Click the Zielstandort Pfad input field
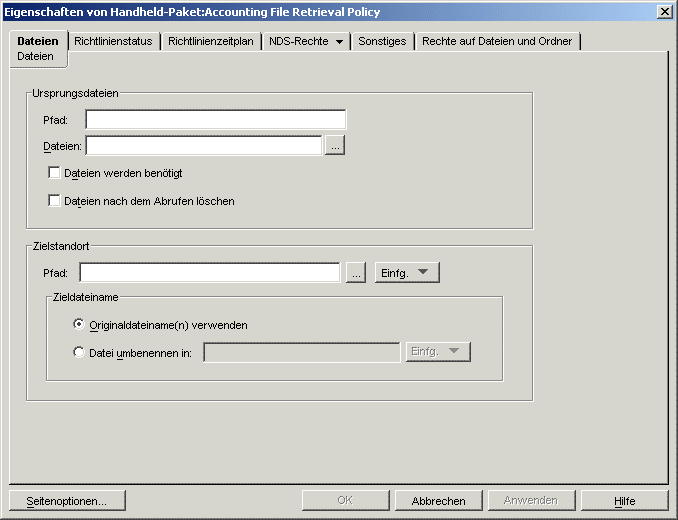This screenshot has width=678, height=520. (x=210, y=273)
